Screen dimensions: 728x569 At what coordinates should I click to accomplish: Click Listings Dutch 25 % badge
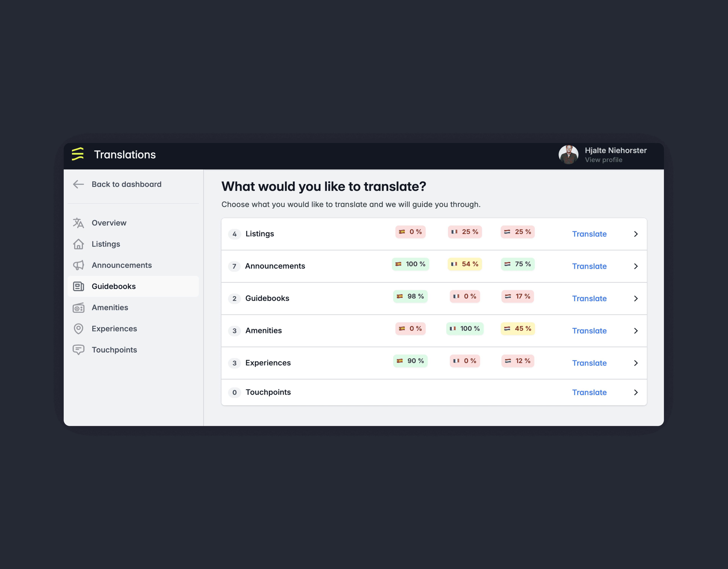(517, 232)
